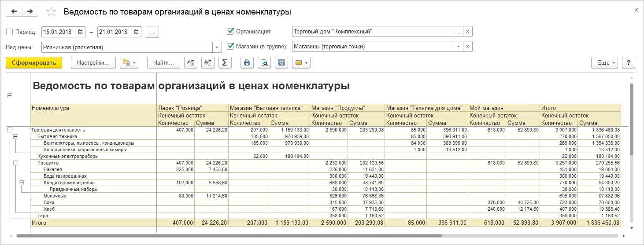Uncheck the Организация checkbox
Image resolution: width=644 pixels, height=245 pixels.
230,31
